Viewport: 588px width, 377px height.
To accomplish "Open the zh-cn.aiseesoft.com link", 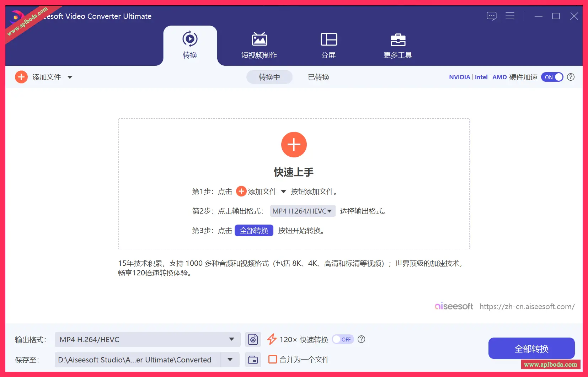I will coord(527,306).
